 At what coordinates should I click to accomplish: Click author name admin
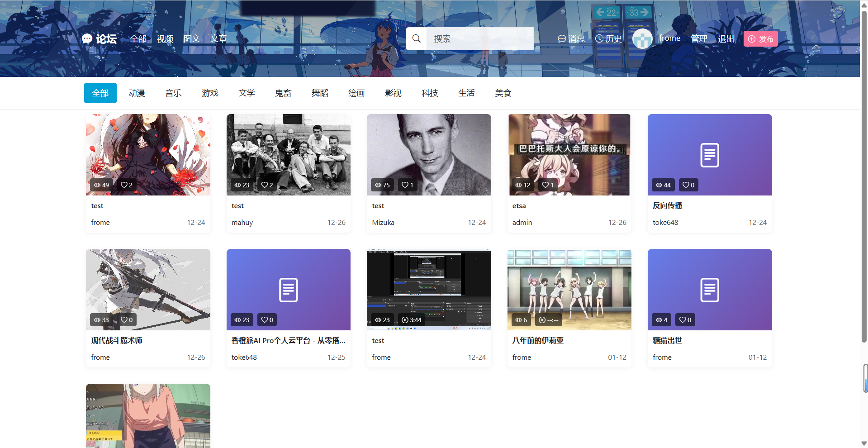click(522, 223)
